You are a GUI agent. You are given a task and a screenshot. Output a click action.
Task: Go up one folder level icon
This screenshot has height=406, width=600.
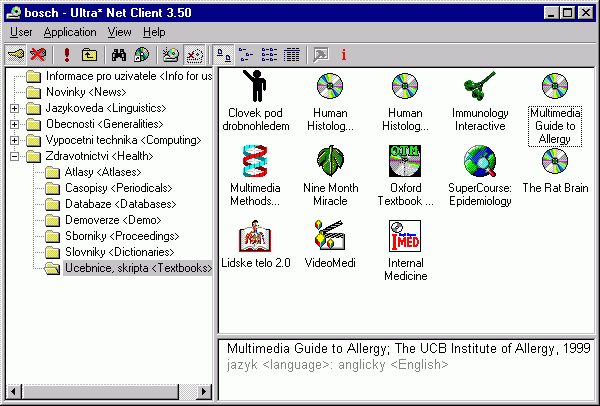click(89, 55)
